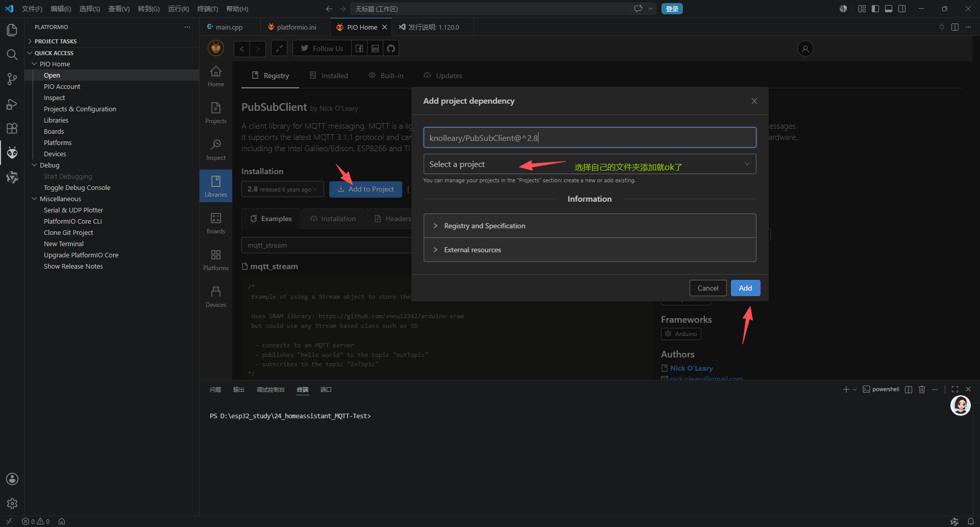Click the 登录 sign-in button

672,9
